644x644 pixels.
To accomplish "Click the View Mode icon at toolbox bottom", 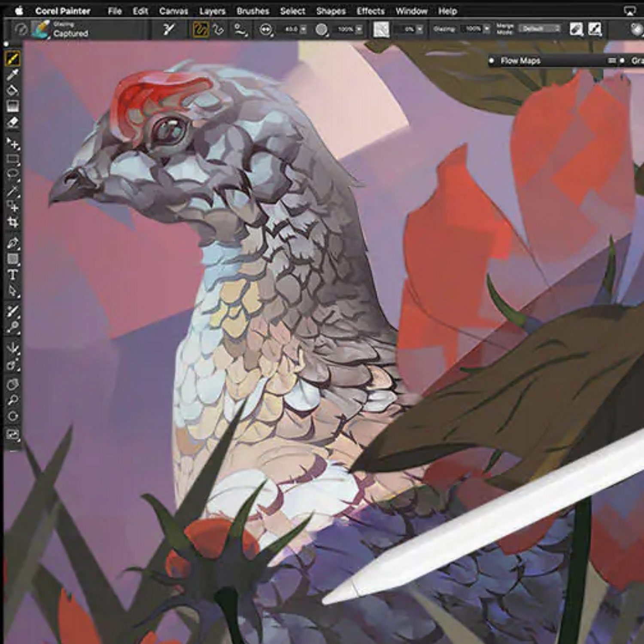I will click(12, 435).
